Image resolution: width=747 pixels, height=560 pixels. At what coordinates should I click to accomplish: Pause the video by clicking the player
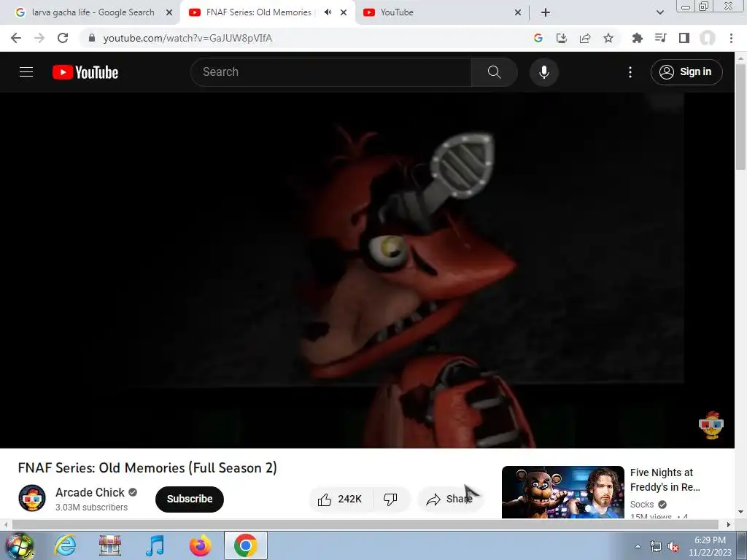[x=367, y=270]
